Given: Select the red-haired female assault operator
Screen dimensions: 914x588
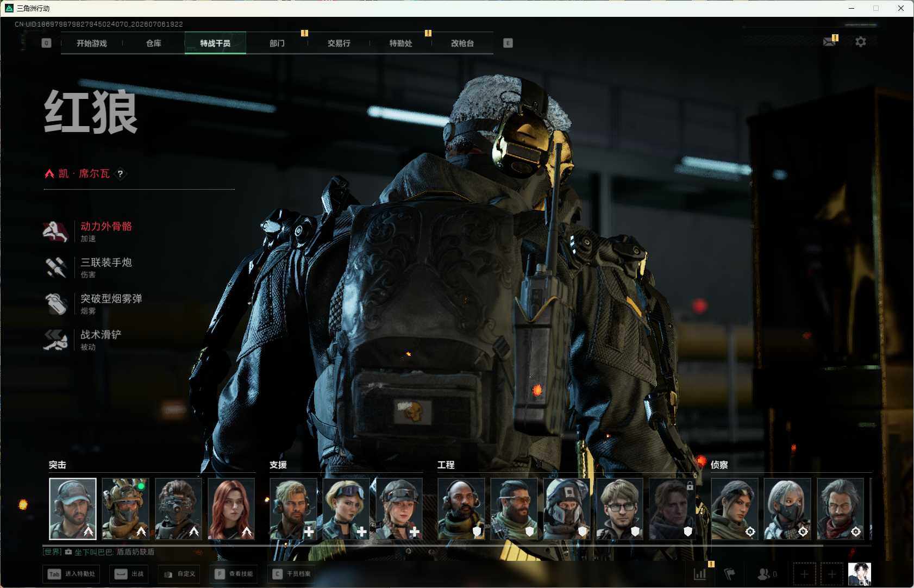Looking at the screenshot, I should (x=231, y=509).
